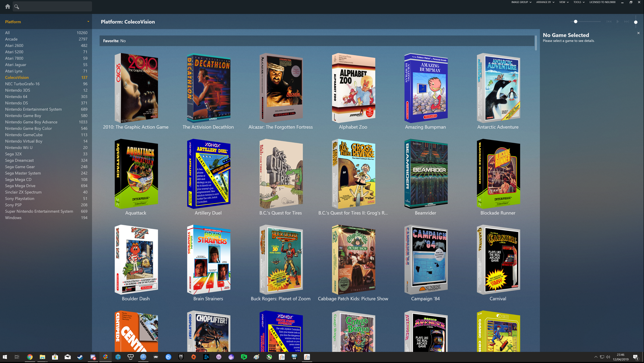
Task: Open the TOOLS menu
Action: point(579,2)
